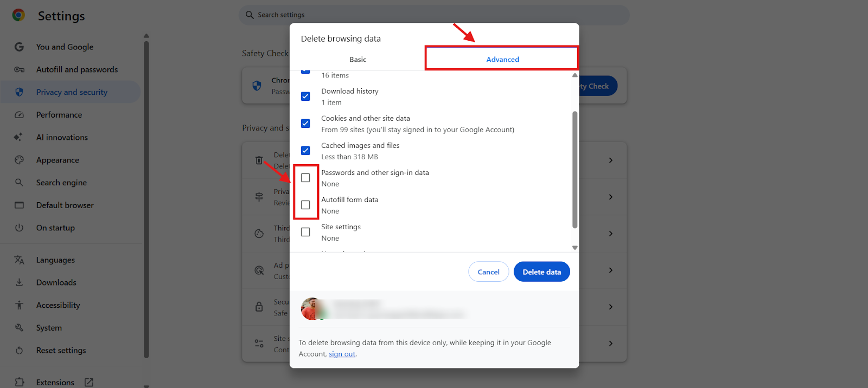Check the Site settings checkbox

click(x=305, y=232)
